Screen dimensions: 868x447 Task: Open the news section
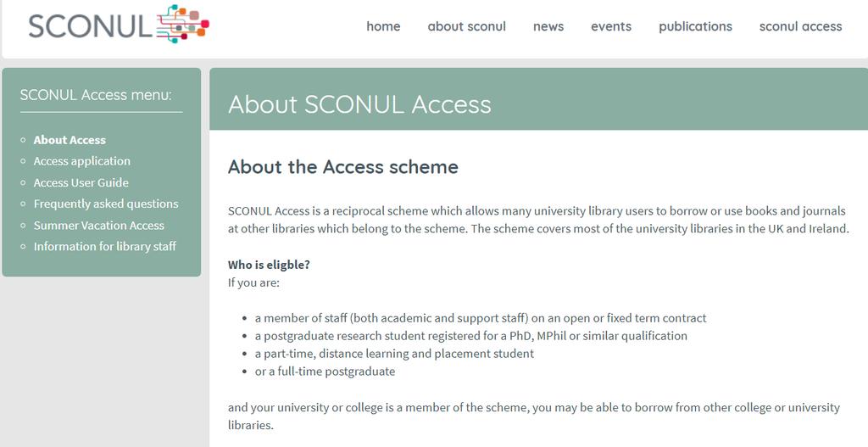point(548,26)
